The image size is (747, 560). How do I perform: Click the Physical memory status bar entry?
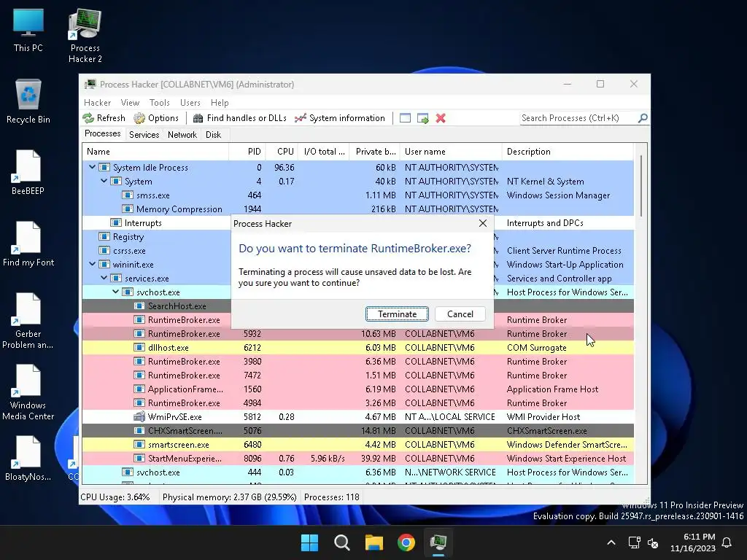[x=229, y=497]
